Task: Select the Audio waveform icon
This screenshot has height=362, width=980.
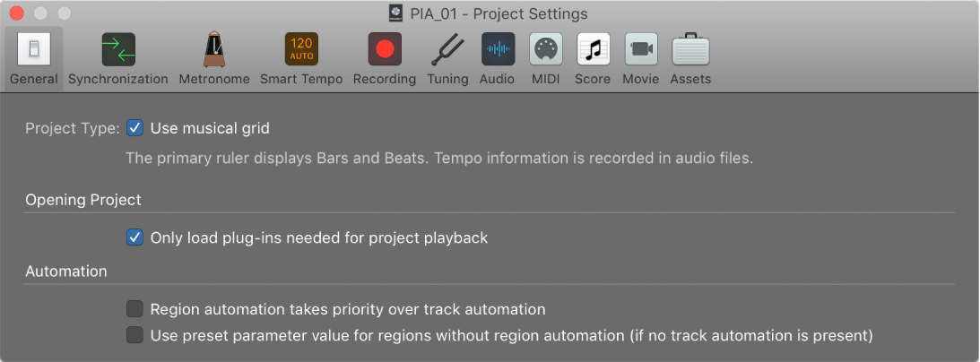Action: tap(498, 50)
